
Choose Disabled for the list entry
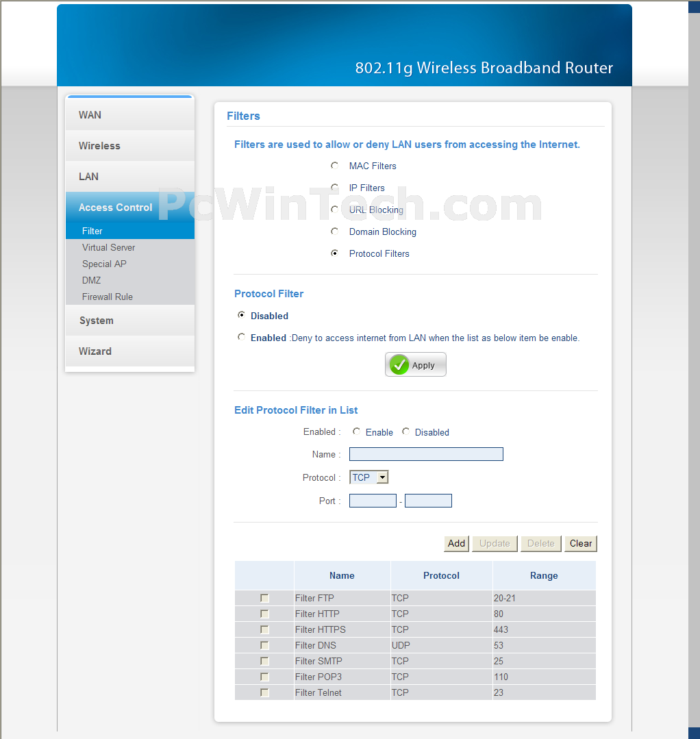pyautogui.click(x=405, y=431)
